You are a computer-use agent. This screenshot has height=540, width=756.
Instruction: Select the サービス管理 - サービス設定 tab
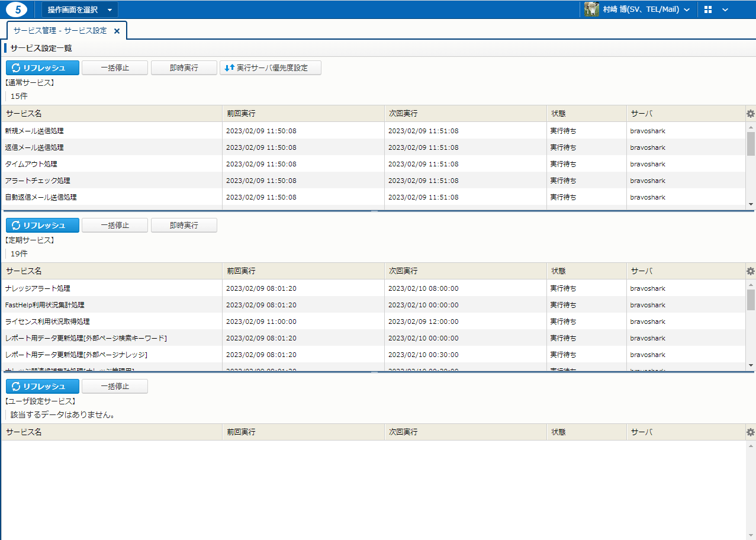click(60, 31)
